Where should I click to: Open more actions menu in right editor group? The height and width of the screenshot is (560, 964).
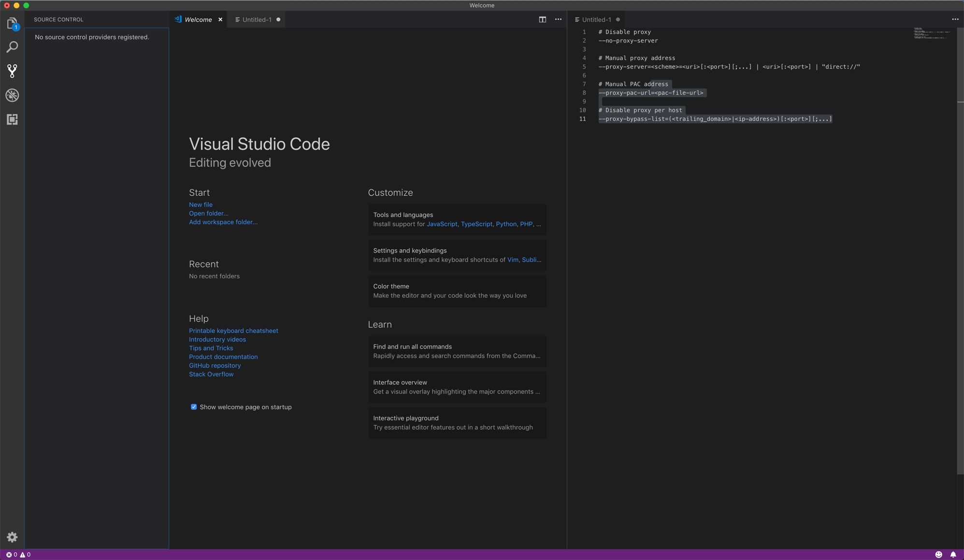955,19
